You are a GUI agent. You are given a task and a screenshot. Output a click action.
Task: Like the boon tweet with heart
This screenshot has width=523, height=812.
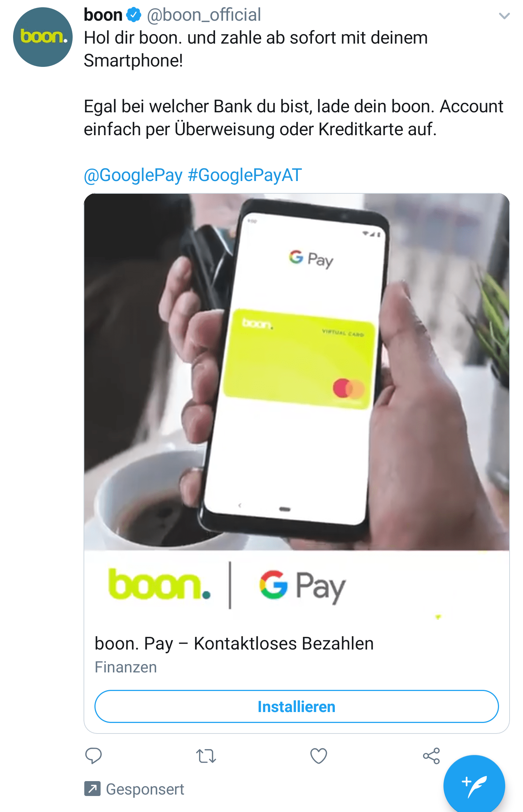tap(319, 756)
